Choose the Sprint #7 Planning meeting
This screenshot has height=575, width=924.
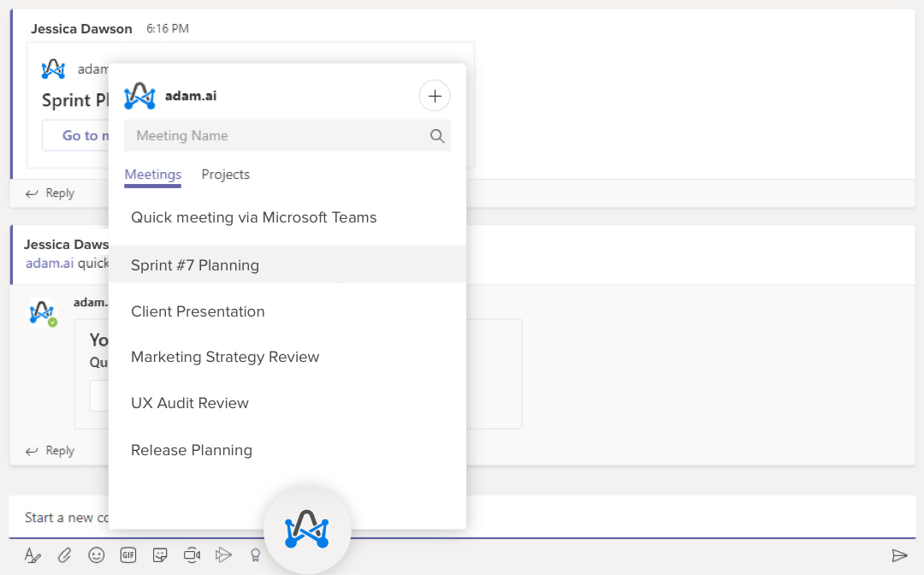coord(287,264)
